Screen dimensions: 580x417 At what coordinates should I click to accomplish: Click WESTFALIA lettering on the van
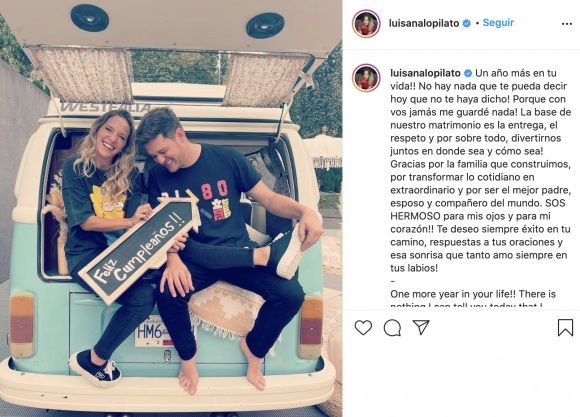pyautogui.click(x=106, y=108)
